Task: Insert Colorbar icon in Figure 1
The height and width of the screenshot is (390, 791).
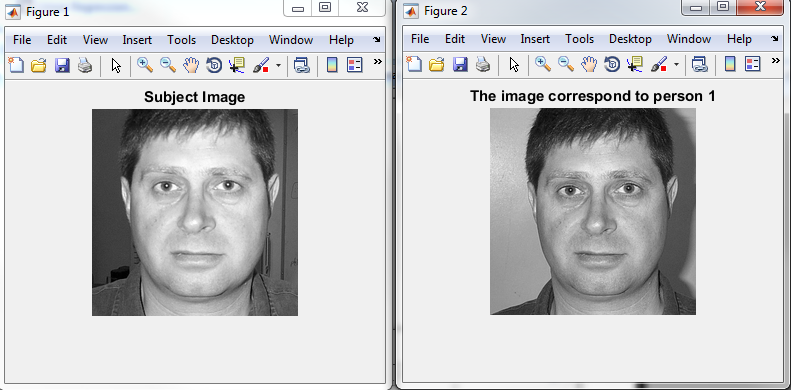Action: tap(332, 65)
